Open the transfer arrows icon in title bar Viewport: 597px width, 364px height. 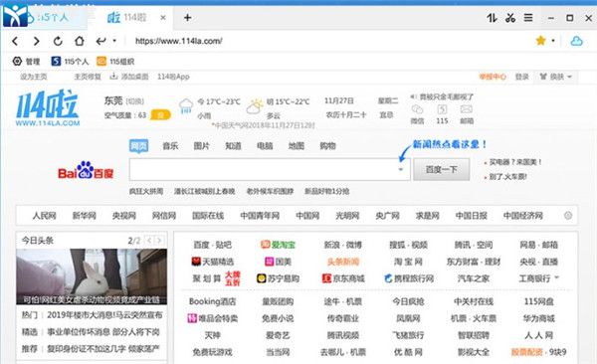(x=492, y=18)
